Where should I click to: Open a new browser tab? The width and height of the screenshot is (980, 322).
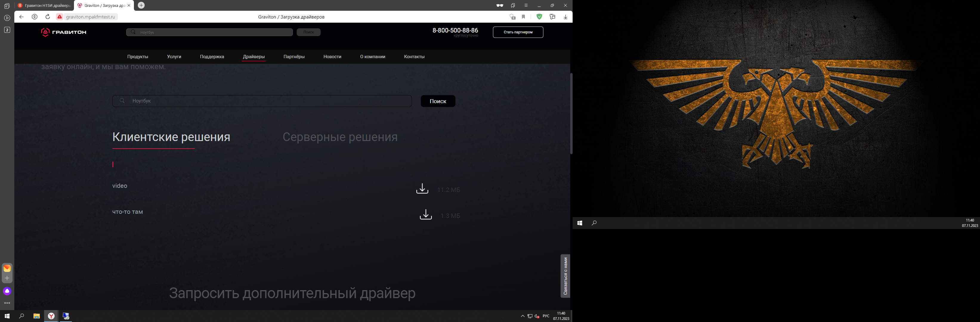pyautogui.click(x=141, y=5)
